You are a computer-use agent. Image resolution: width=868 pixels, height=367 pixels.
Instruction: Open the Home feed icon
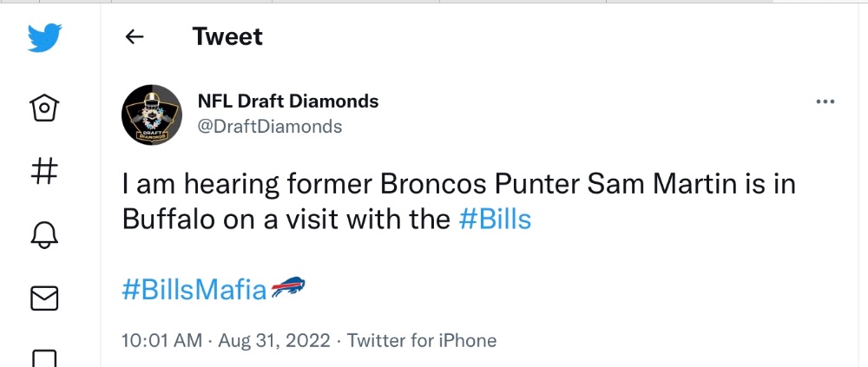coord(44,108)
